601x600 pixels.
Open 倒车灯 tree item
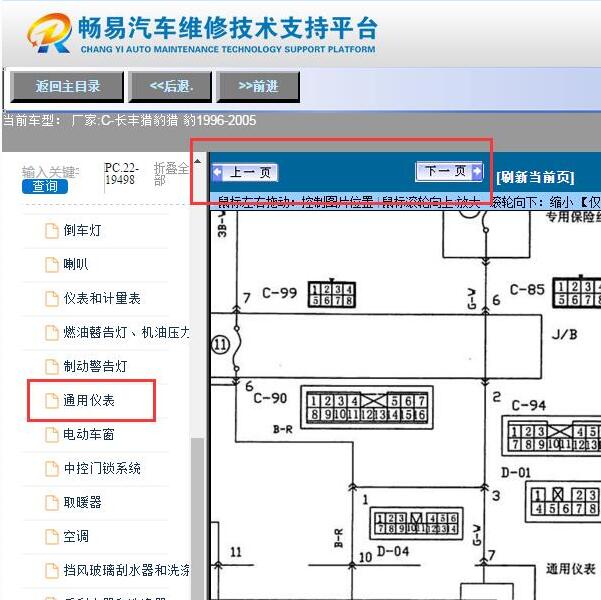82,230
